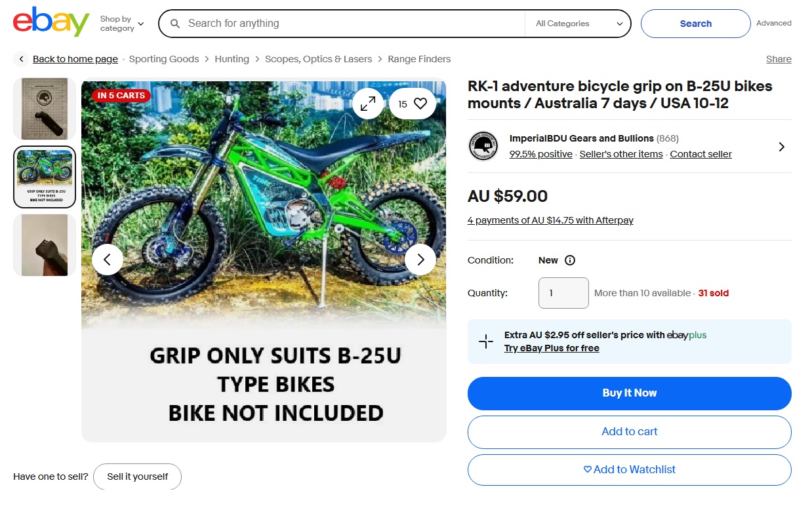Click the eBay logo
The image size is (812, 506).
point(51,23)
